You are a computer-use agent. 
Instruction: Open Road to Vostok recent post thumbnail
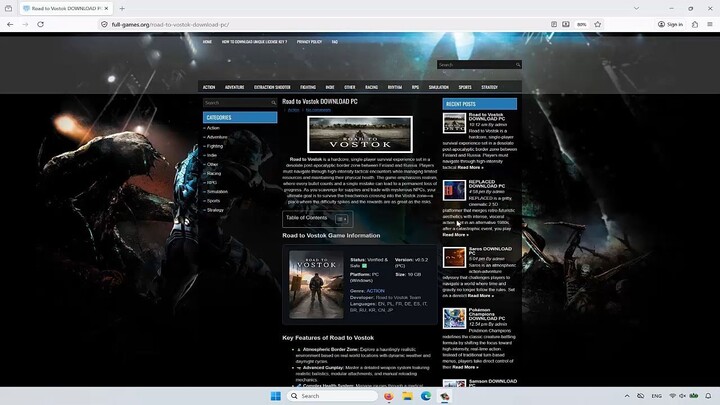[454, 123]
